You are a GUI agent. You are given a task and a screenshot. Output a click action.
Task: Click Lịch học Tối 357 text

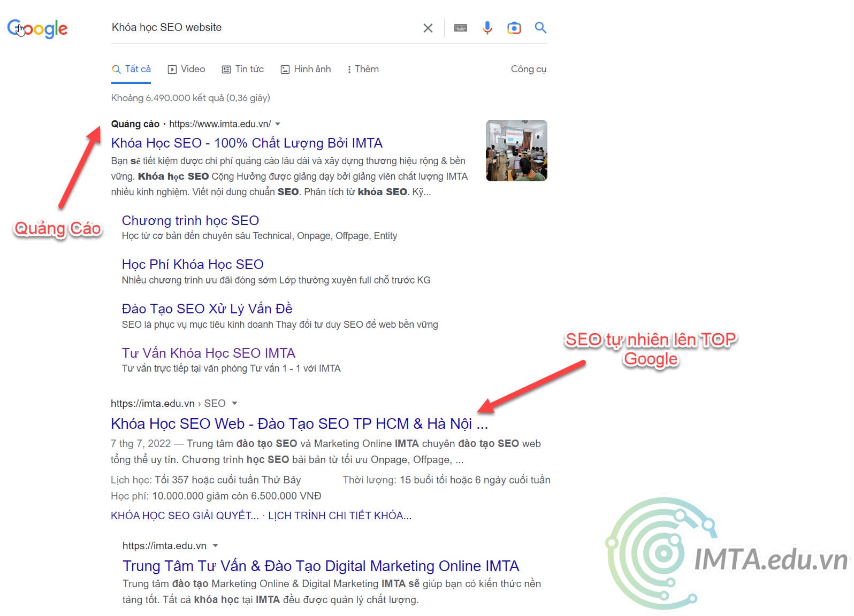(206, 480)
